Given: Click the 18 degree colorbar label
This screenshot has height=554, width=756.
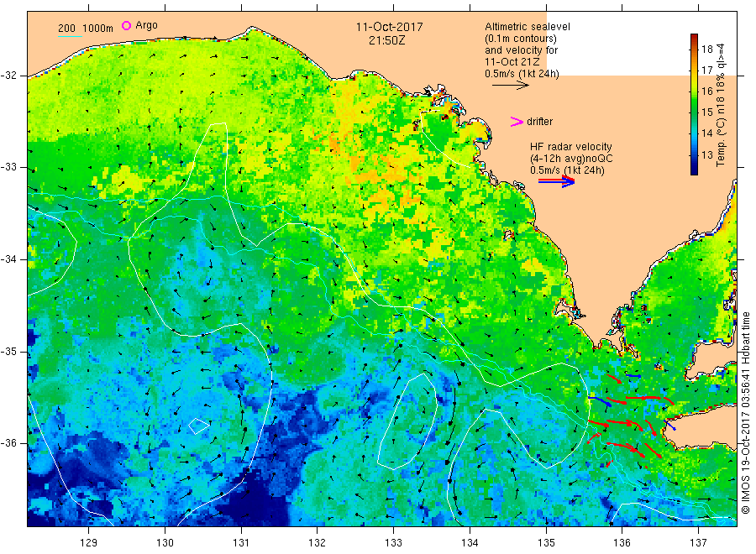Looking at the screenshot, I should pos(706,49).
